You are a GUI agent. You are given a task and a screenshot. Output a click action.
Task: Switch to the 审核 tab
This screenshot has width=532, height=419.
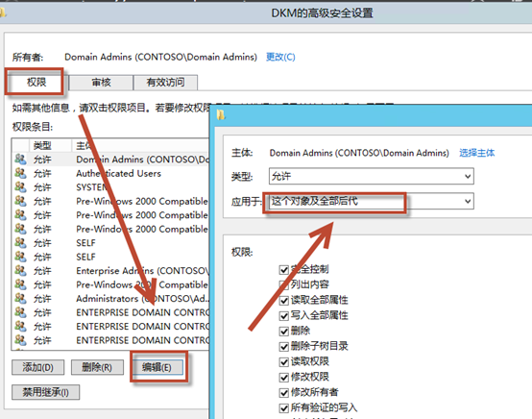(x=101, y=83)
